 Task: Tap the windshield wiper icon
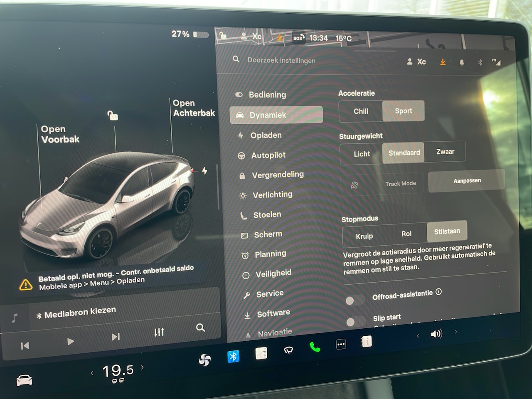pos(288,350)
